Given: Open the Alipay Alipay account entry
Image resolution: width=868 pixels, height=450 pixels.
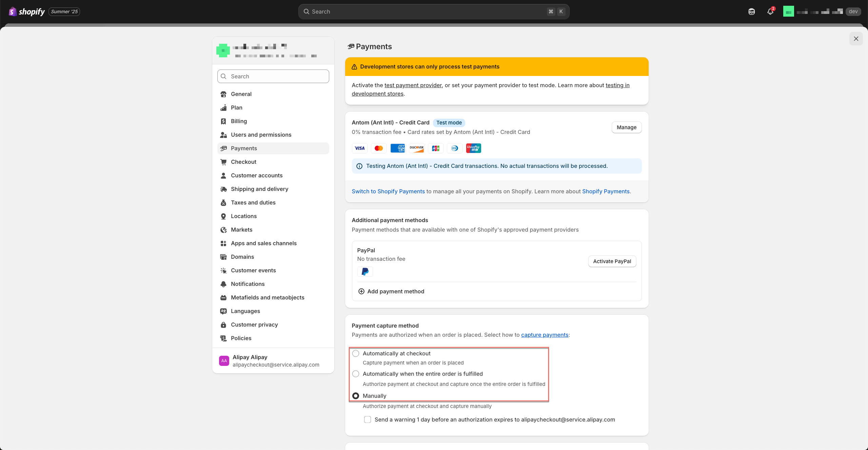Looking at the screenshot, I should pos(273,361).
